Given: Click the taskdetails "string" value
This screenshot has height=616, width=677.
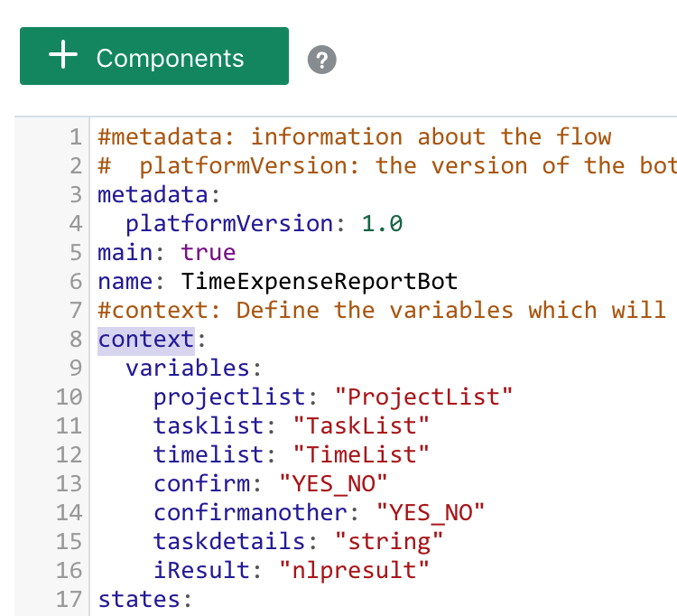Looking at the screenshot, I should [389, 542].
